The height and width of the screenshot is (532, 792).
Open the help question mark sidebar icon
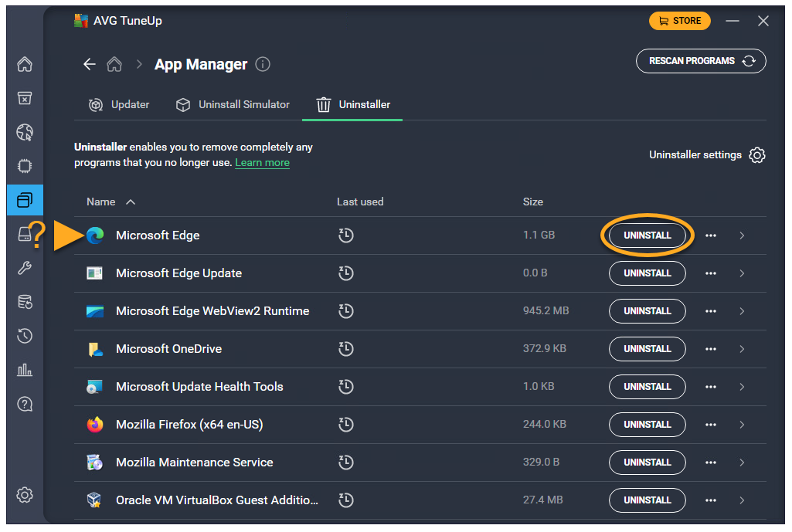[25, 404]
